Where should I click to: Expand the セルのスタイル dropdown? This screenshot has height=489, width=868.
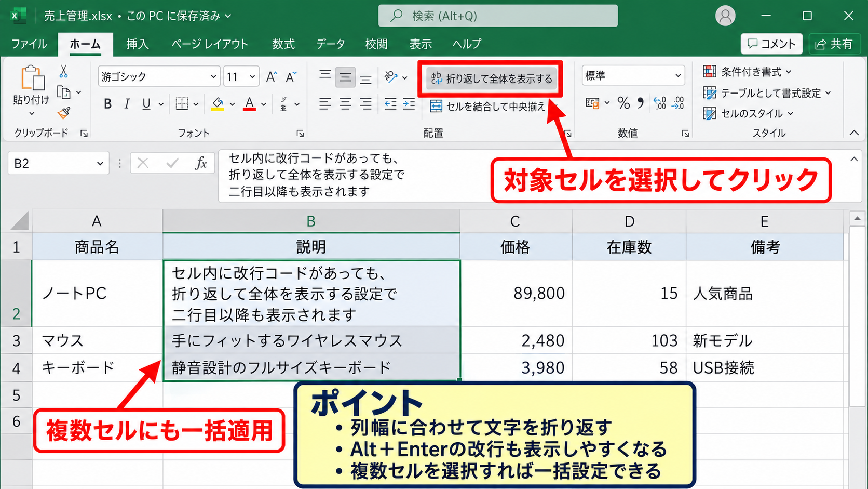tap(790, 113)
